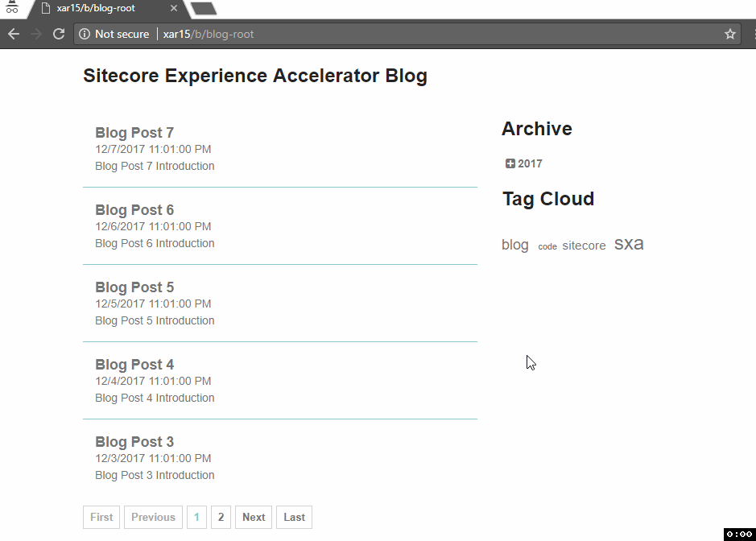Select page 1 in pagination

coord(196,517)
